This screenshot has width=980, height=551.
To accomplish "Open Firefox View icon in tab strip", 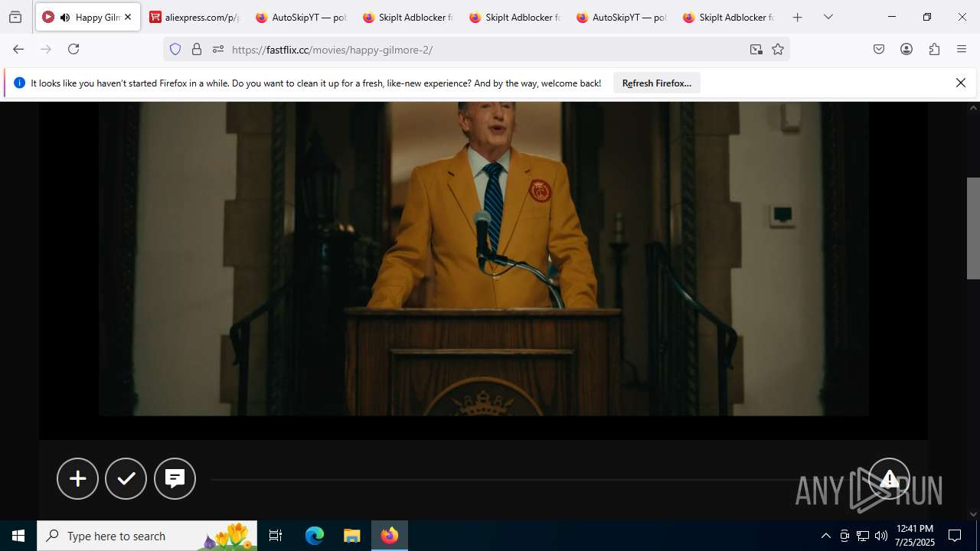I will (15, 17).
